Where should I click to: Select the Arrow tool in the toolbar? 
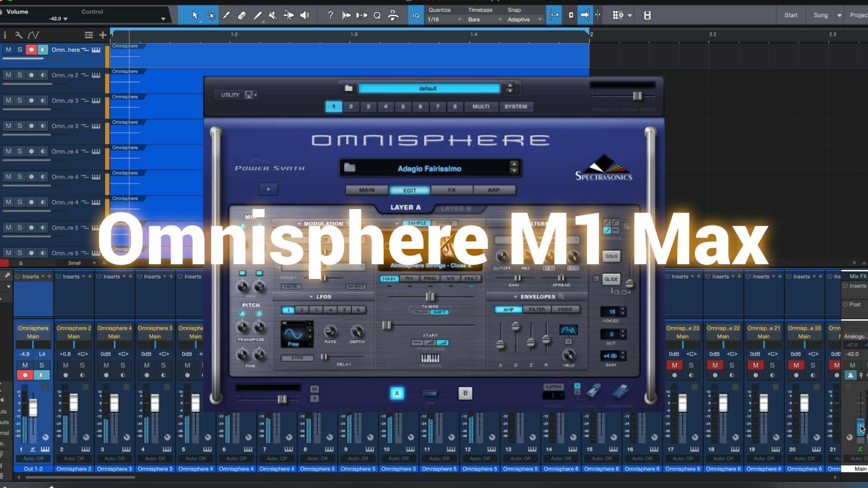click(195, 15)
